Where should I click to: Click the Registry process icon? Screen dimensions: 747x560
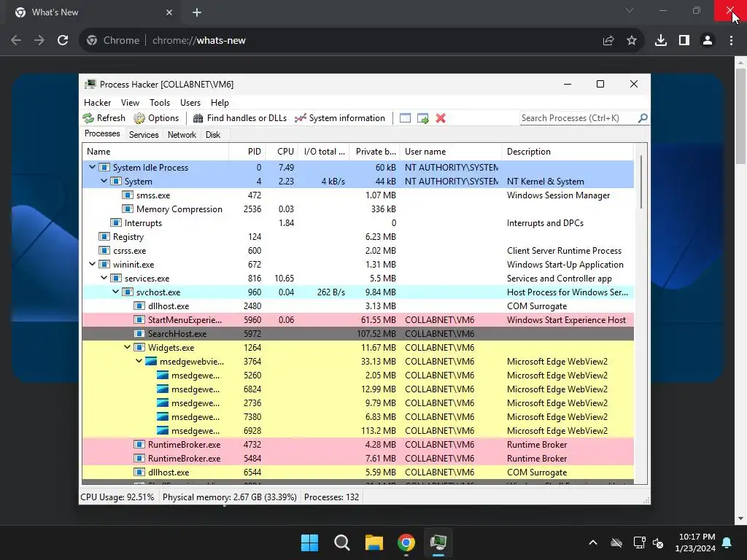coord(104,237)
